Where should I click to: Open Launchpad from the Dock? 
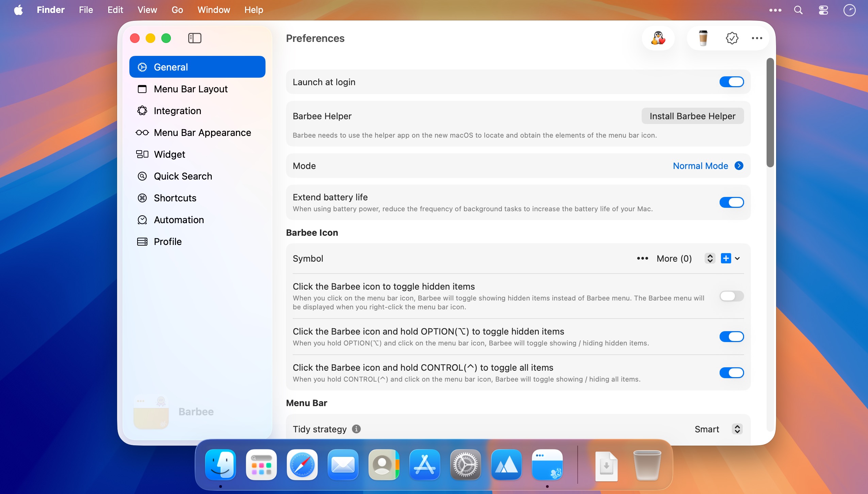(x=261, y=465)
